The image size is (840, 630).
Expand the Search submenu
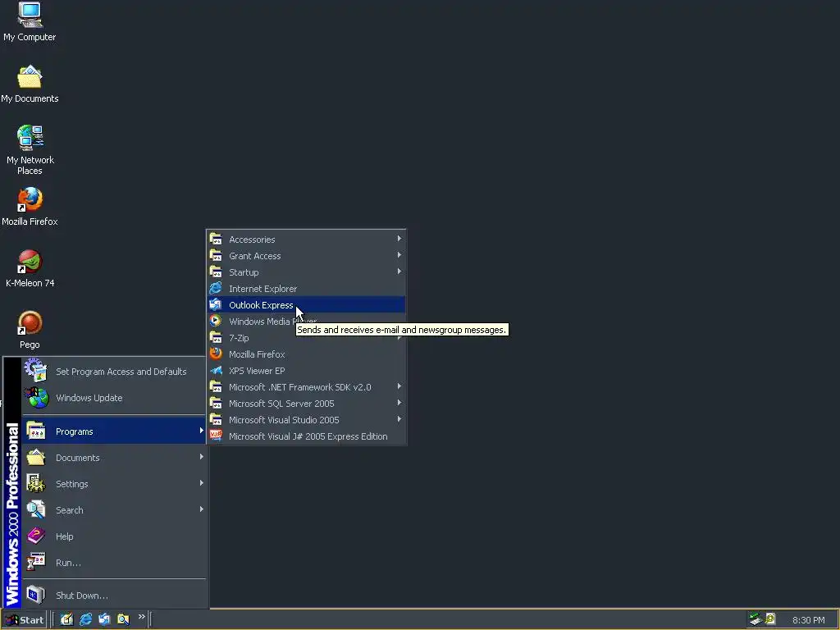[113, 510]
